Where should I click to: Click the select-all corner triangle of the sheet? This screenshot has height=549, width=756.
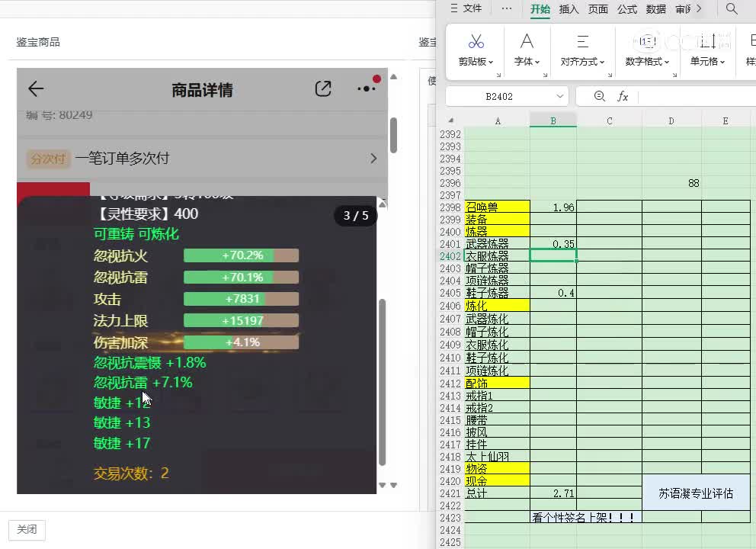[451, 120]
